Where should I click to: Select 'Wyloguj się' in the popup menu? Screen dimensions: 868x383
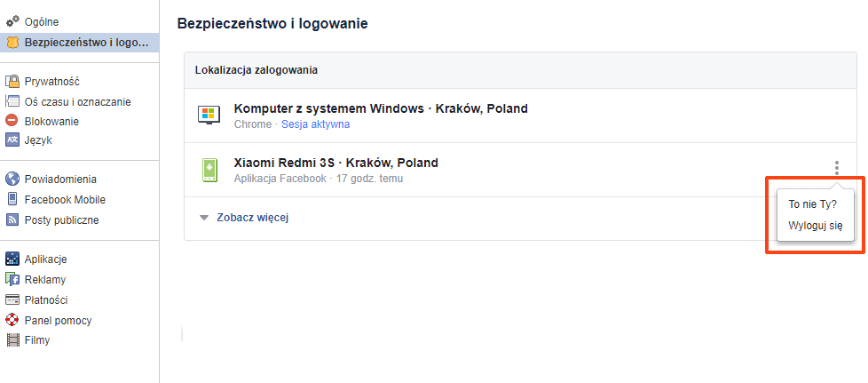click(815, 226)
